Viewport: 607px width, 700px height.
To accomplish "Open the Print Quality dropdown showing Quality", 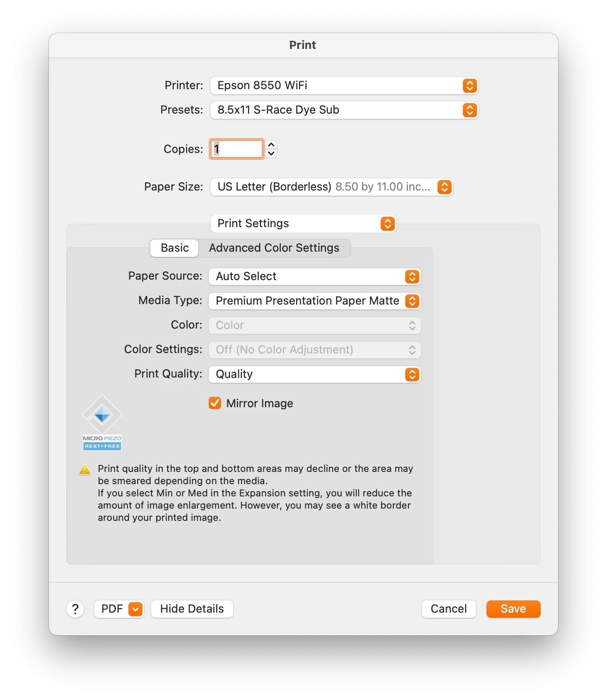I will tap(314, 374).
